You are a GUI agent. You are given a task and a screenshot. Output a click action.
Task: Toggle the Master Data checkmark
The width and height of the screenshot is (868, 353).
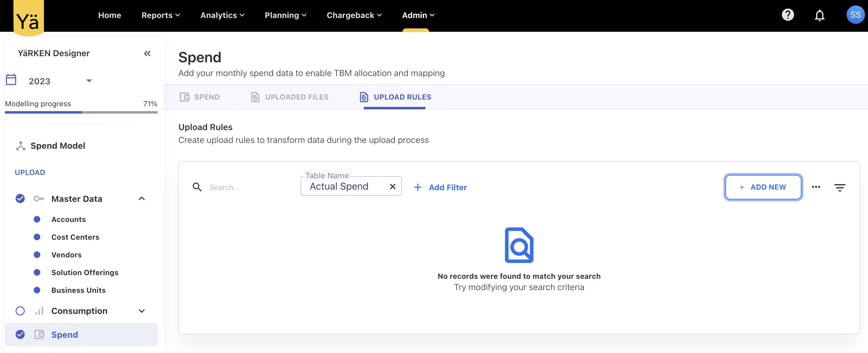pos(20,198)
